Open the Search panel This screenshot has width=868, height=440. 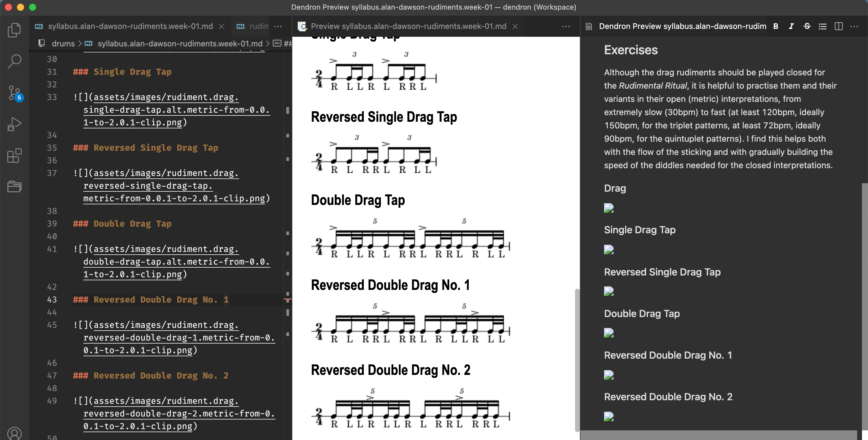pyautogui.click(x=14, y=61)
